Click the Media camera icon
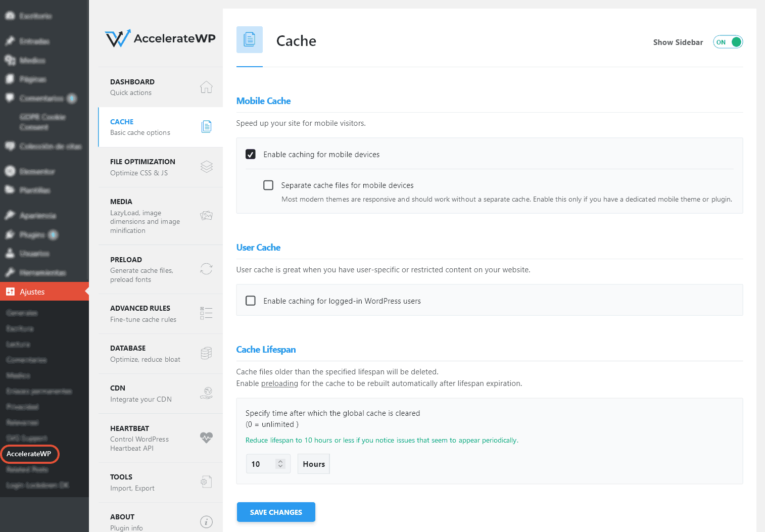The width and height of the screenshot is (765, 532). coord(206,215)
